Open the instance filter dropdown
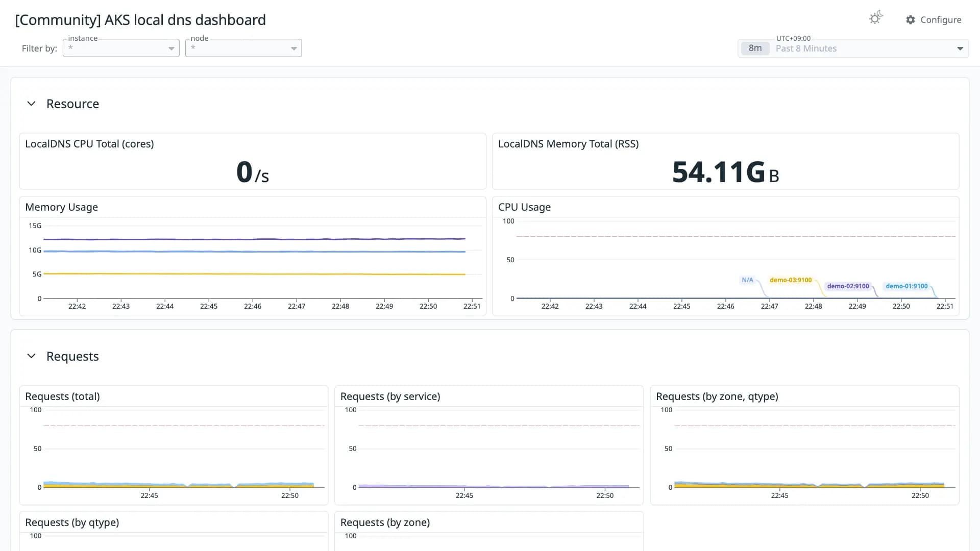 point(121,48)
